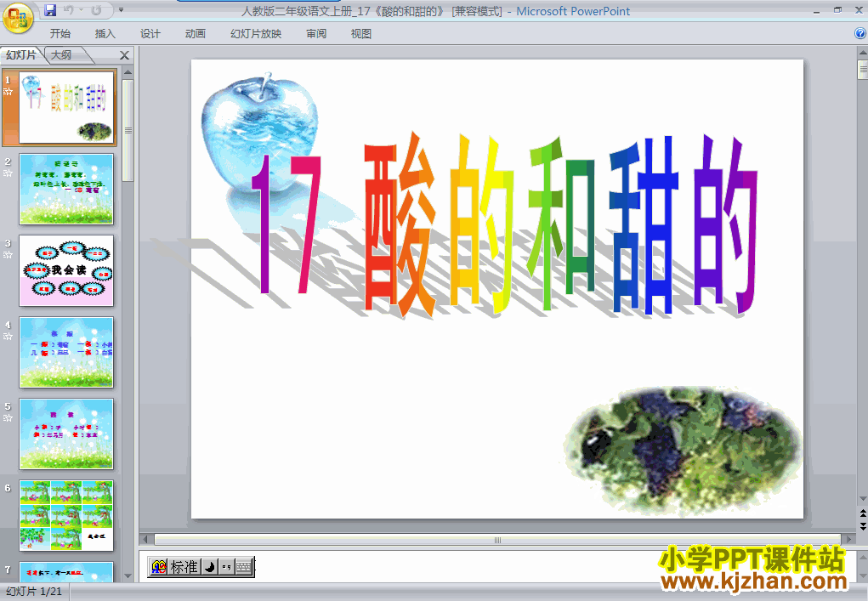The image size is (868, 601).
Task: Select slide 2 thumbnail with green poem
Action: click(x=66, y=189)
